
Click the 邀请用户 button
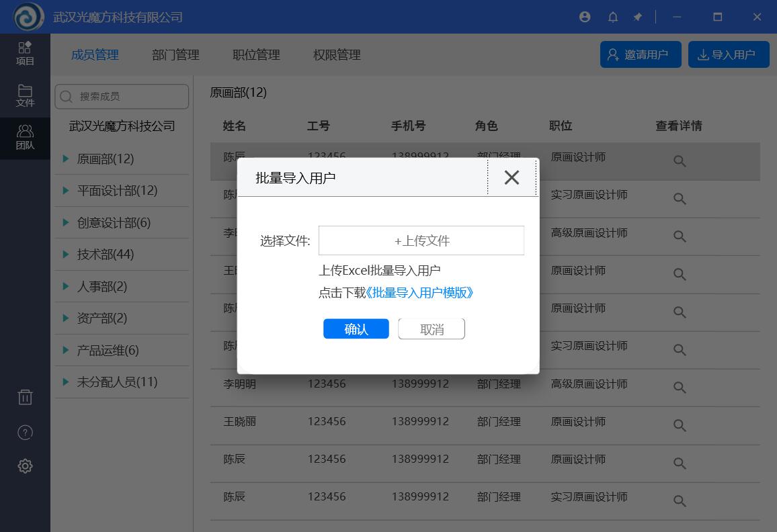pyautogui.click(x=641, y=54)
